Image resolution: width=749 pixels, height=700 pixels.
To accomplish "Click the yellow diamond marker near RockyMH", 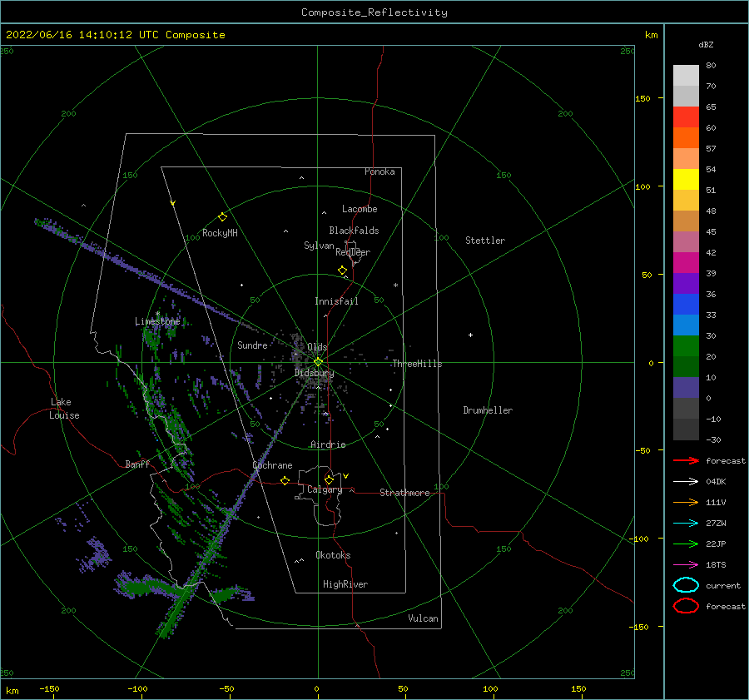I will coord(222,217).
